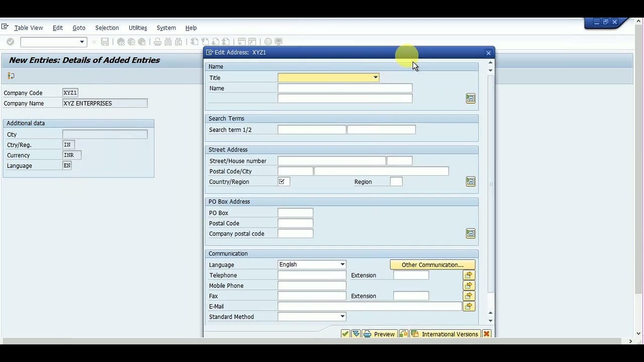
Task: Click the green checkmark Enter icon in main toolbar
Action: tap(10, 42)
